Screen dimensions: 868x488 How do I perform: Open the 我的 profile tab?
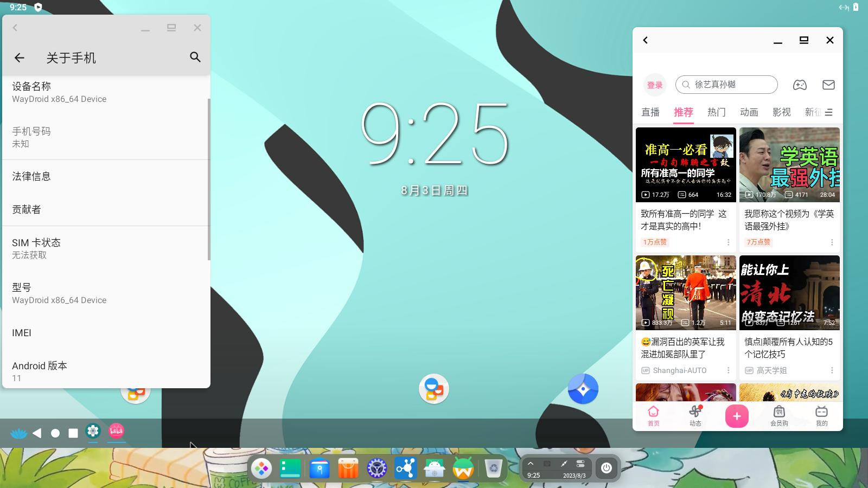coord(822,416)
